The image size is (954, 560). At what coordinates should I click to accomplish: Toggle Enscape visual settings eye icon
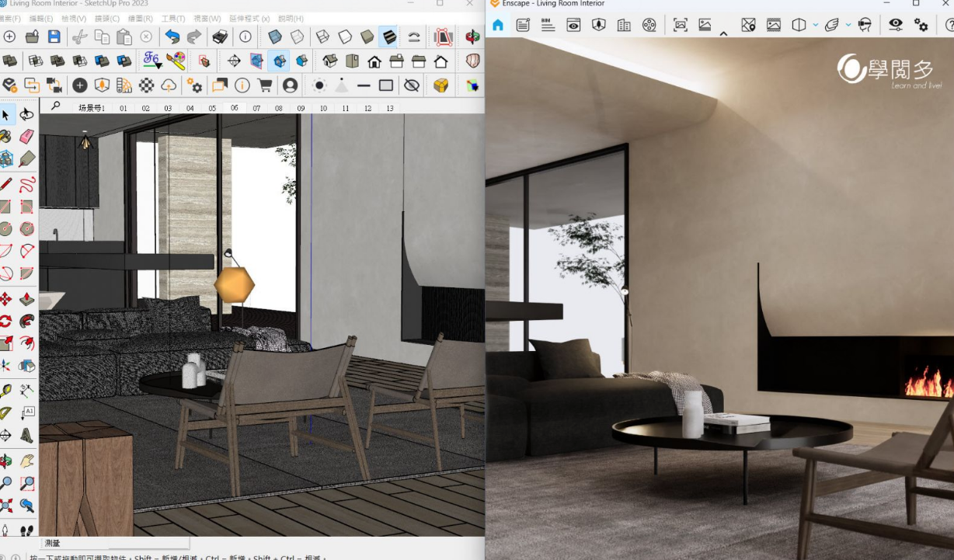pyautogui.click(x=896, y=25)
